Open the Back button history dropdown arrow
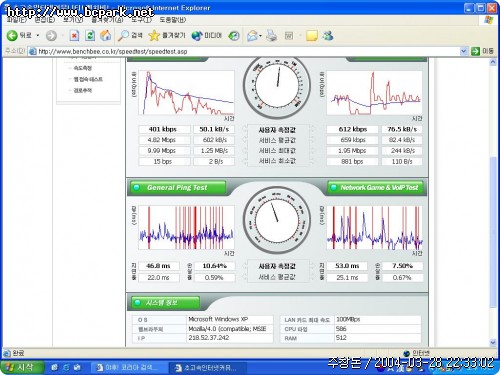This screenshot has height=375, width=500. tap(38, 36)
